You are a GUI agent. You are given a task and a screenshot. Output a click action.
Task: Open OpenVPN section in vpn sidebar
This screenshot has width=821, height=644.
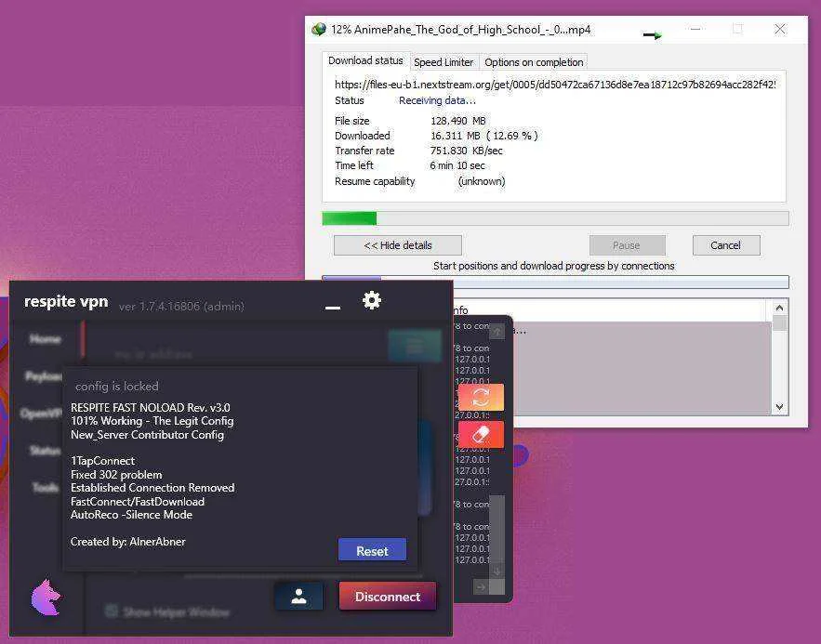pos(42,414)
